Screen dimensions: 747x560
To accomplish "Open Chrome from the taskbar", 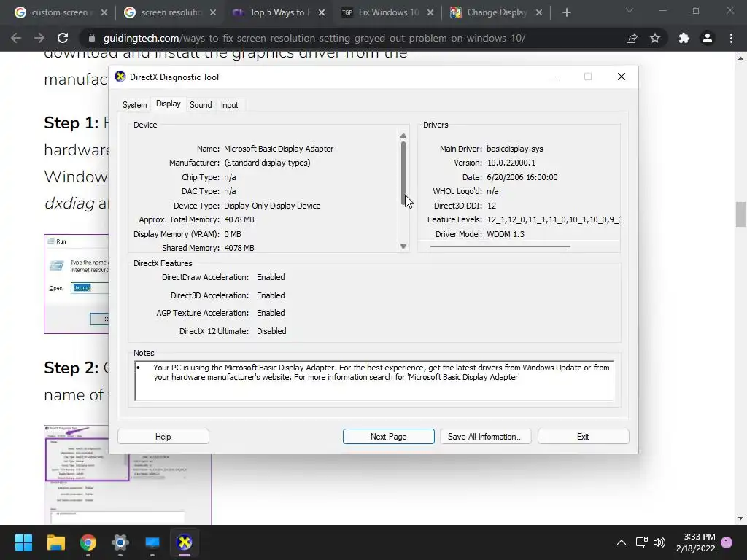I will (x=88, y=542).
